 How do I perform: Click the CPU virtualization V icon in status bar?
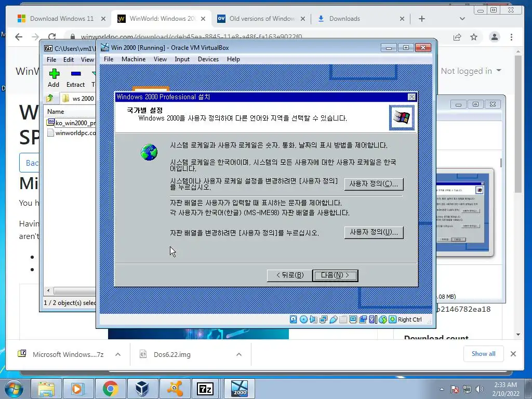click(x=373, y=320)
